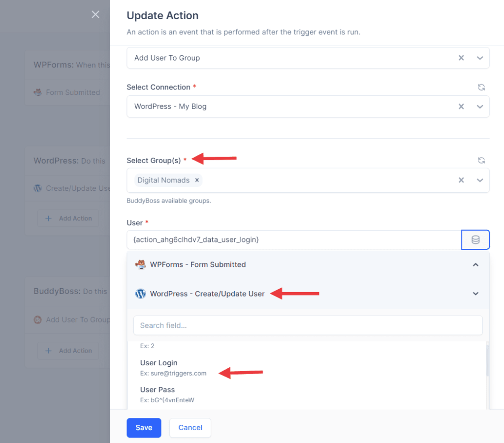Refresh the Select Connection list

[x=481, y=88]
